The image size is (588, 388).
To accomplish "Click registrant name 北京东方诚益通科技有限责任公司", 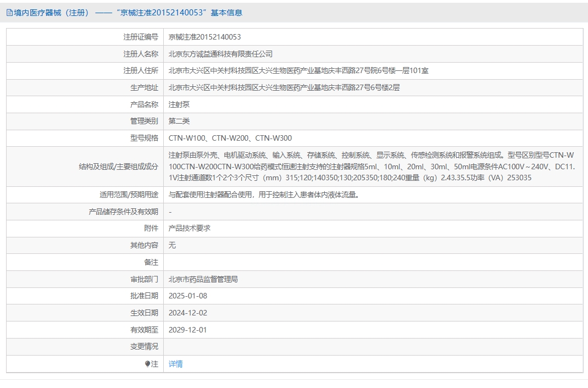I will pos(220,54).
